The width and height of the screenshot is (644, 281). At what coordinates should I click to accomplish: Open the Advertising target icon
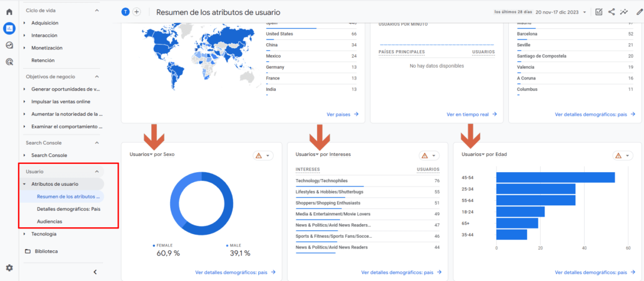click(9, 61)
